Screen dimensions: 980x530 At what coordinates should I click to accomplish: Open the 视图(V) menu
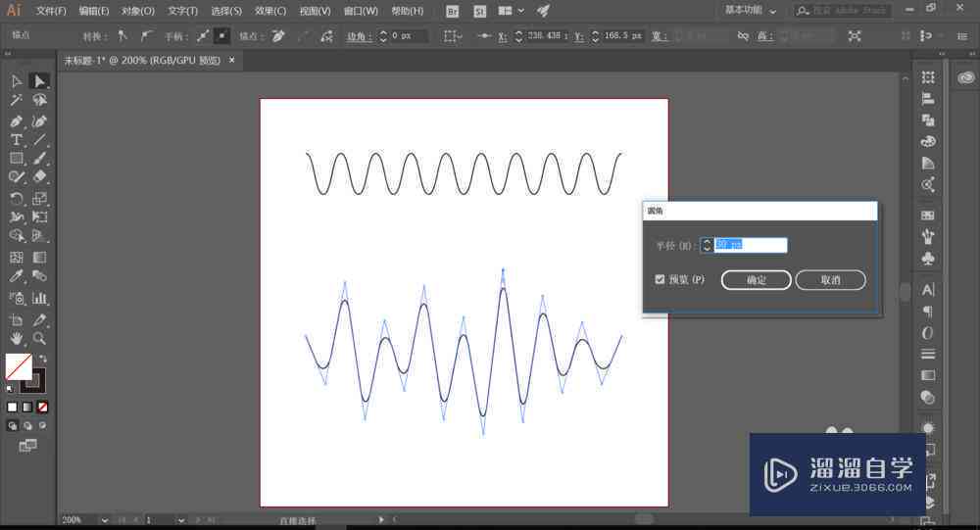pos(315,11)
